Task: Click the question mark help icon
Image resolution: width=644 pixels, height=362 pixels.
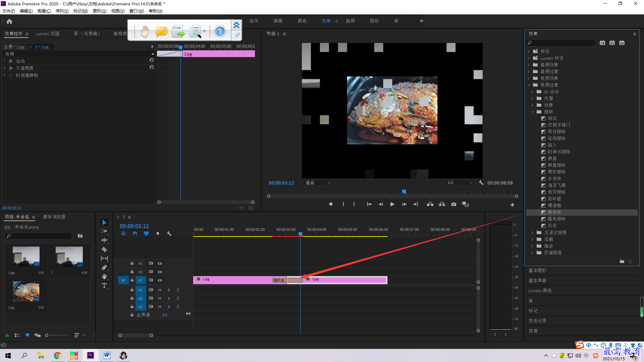Action: [220, 32]
